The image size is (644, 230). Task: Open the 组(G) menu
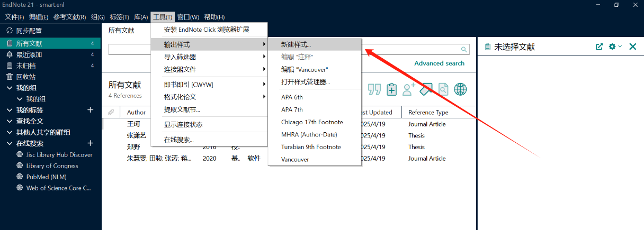(97, 17)
